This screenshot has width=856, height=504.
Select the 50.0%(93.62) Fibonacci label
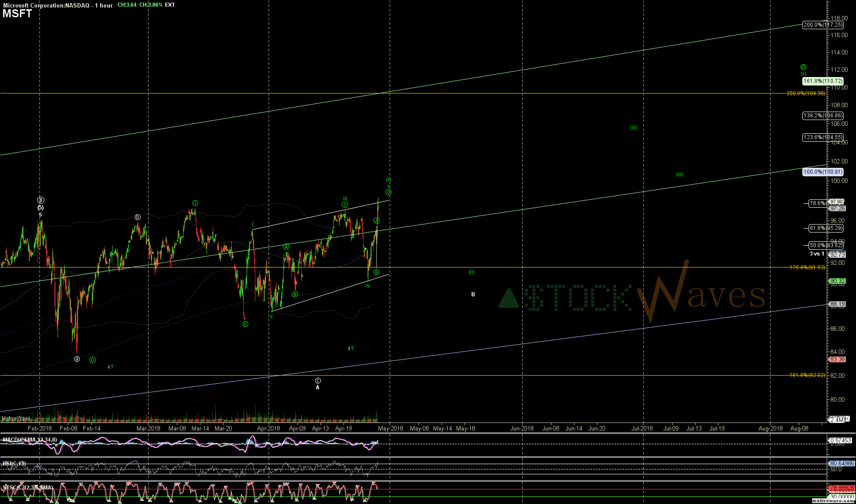point(826,245)
